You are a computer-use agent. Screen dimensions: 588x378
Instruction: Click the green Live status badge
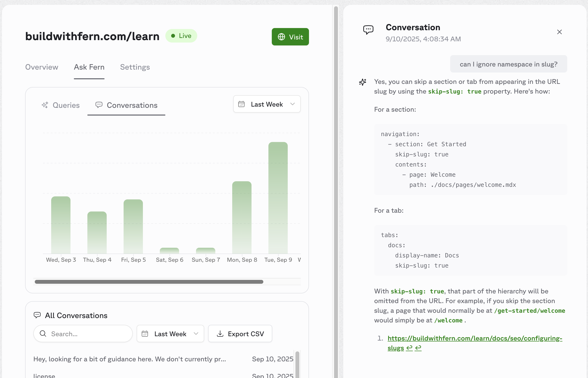(x=181, y=36)
